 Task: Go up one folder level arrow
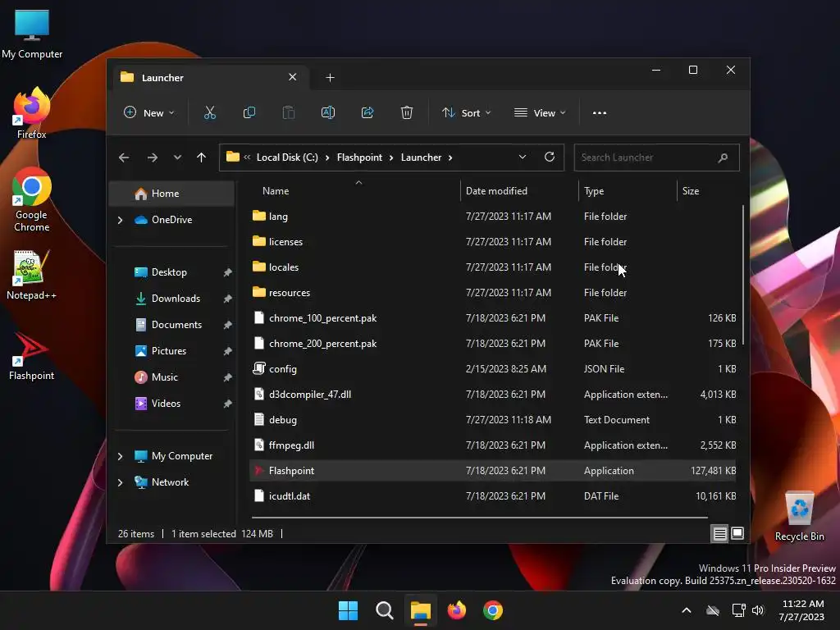tap(202, 157)
